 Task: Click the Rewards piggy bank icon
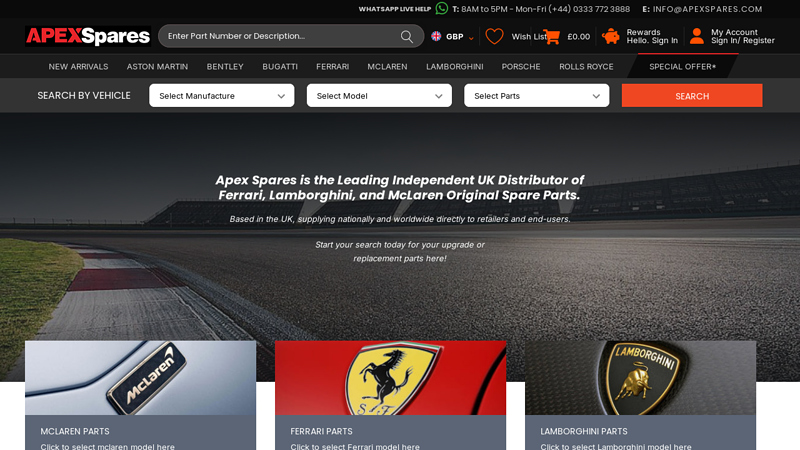(611, 36)
